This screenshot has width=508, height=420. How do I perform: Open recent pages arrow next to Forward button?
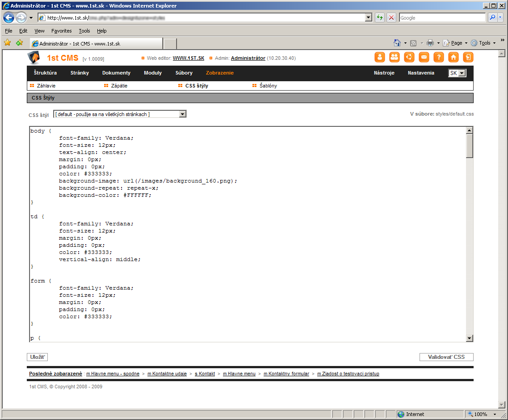[31, 18]
